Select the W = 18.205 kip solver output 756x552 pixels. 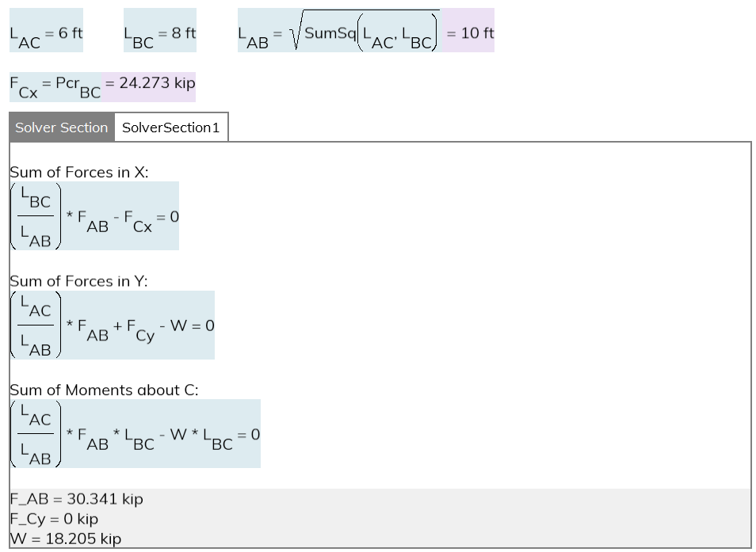[65, 539]
